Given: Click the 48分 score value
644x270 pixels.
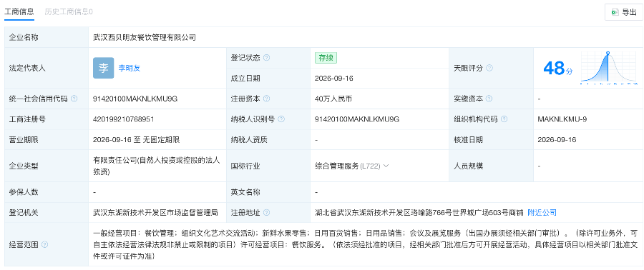Looking at the screenshot, I should (x=557, y=69).
